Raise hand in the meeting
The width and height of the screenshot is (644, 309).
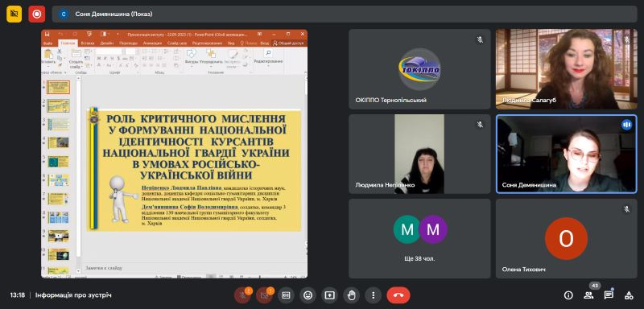coord(351,295)
